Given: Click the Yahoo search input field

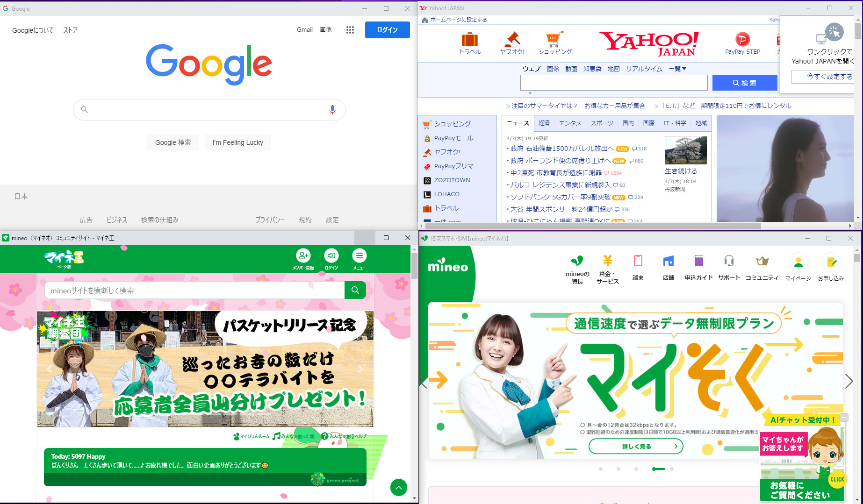Looking at the screenshot, I should [613, 83].
